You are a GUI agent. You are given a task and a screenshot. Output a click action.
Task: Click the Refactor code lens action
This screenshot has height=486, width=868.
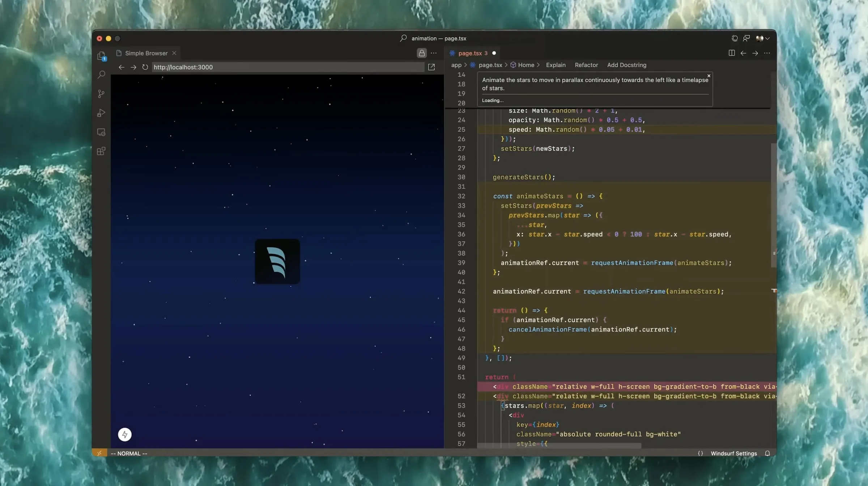(x=586, y=65)
